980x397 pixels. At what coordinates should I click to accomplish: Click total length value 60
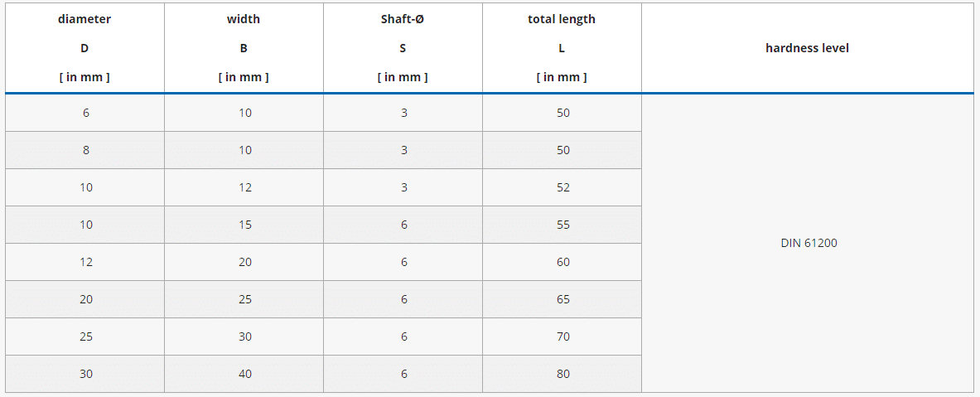click(563, 262)
